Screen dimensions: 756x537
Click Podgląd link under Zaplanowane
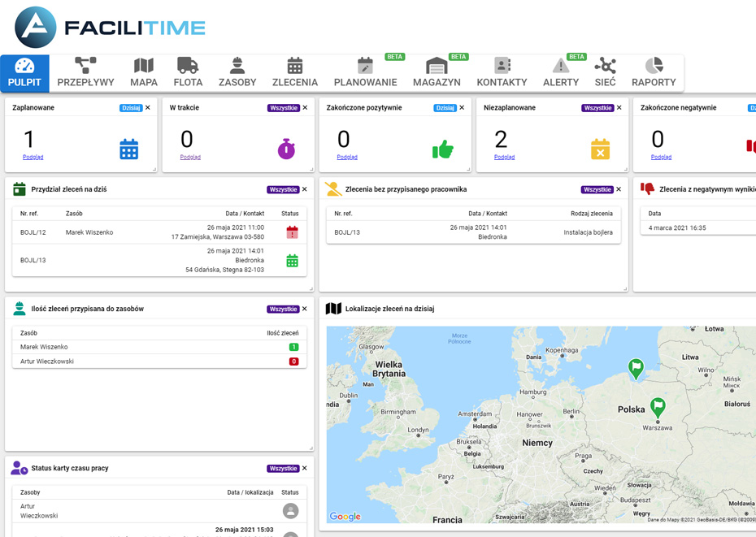(x=33, y=158)
